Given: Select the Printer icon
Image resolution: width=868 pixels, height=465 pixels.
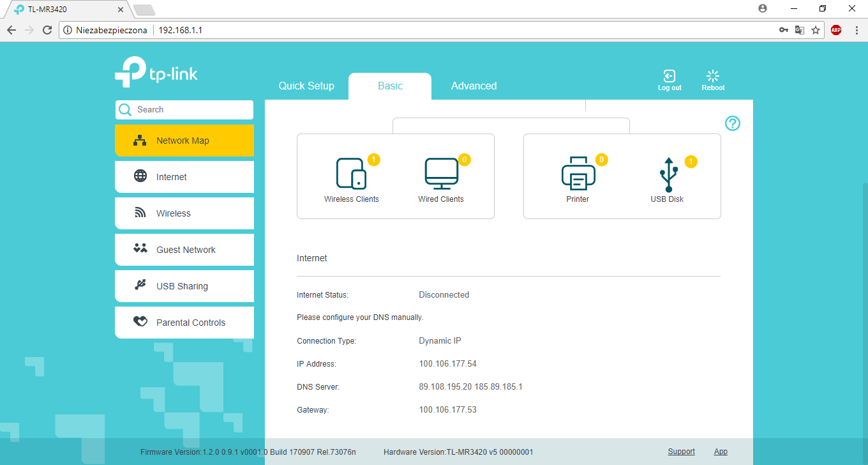Looking at the screenshot, I should 578,173.
